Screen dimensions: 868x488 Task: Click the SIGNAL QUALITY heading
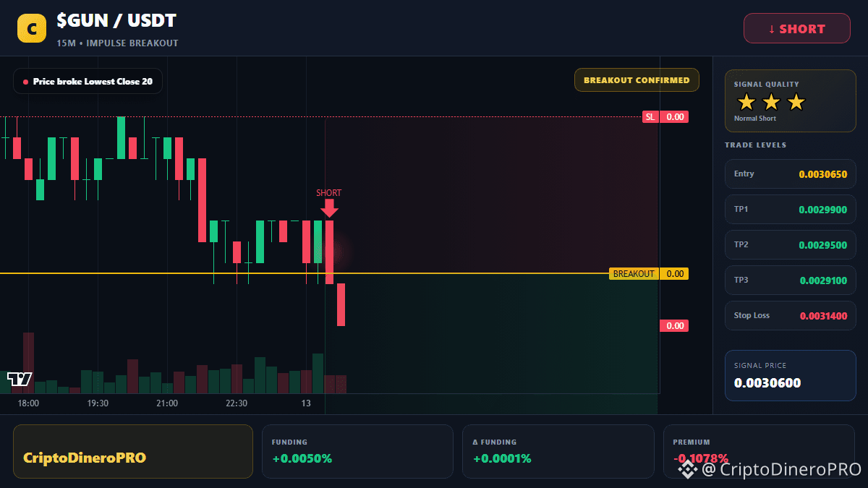766,85
